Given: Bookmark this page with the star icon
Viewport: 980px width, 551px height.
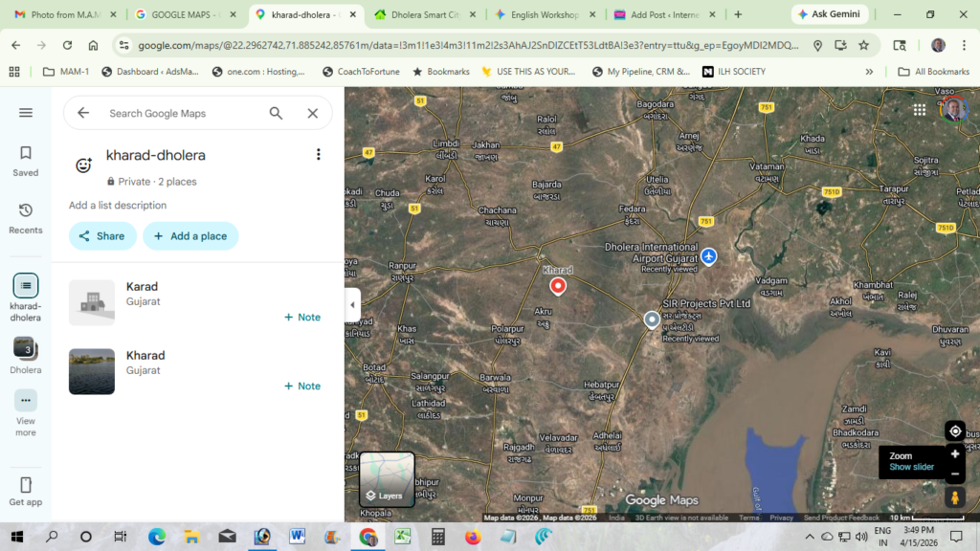Looking at the screenshot, I should (864, 45).
